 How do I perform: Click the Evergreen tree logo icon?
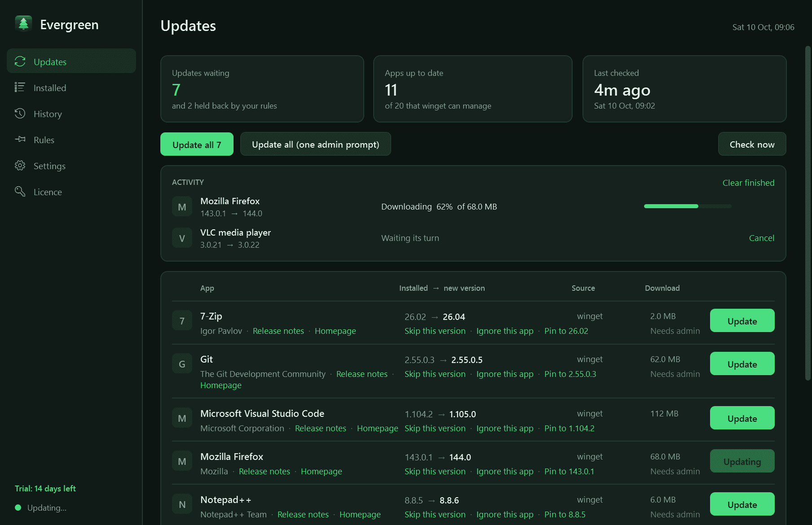point(23,24)
